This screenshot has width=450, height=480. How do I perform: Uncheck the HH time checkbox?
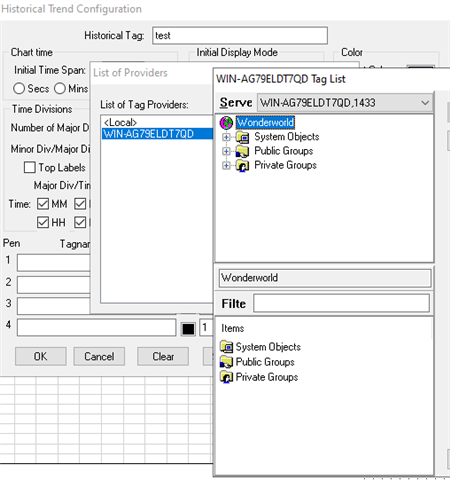[x=43, y=222]
